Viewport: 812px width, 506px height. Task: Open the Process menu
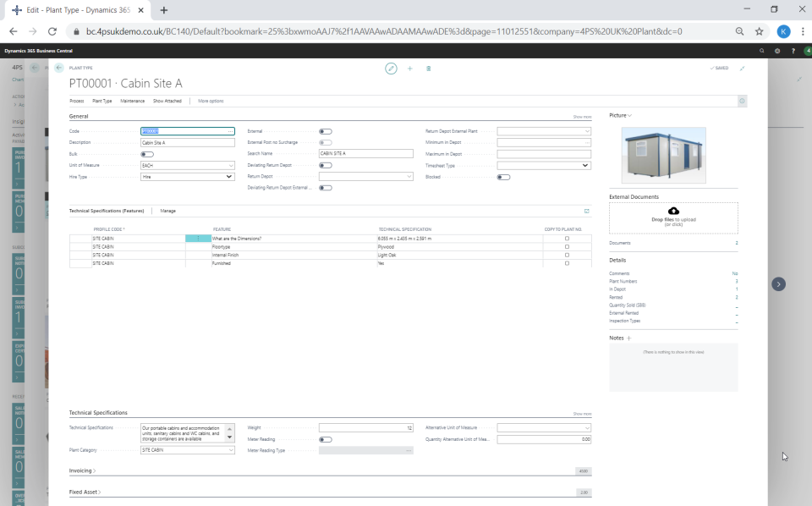pos(76,101)
